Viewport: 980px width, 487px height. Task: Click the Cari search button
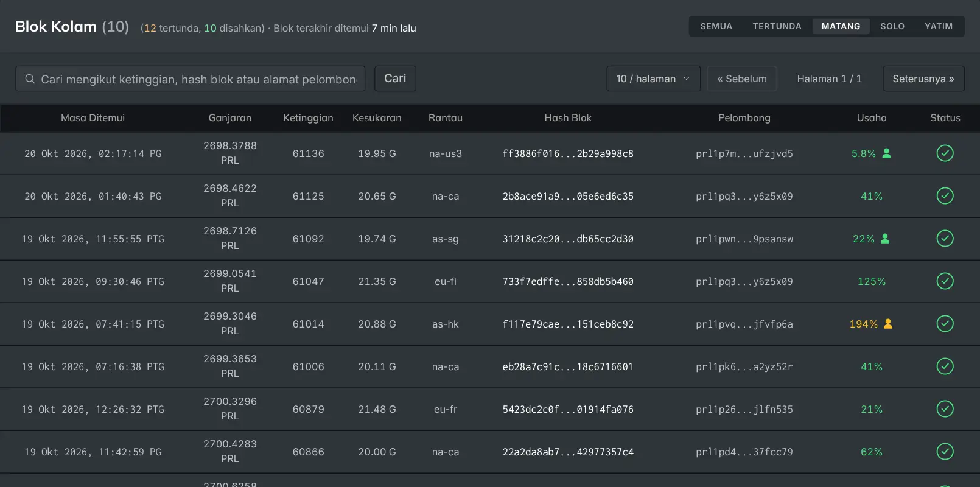point(395,79)
